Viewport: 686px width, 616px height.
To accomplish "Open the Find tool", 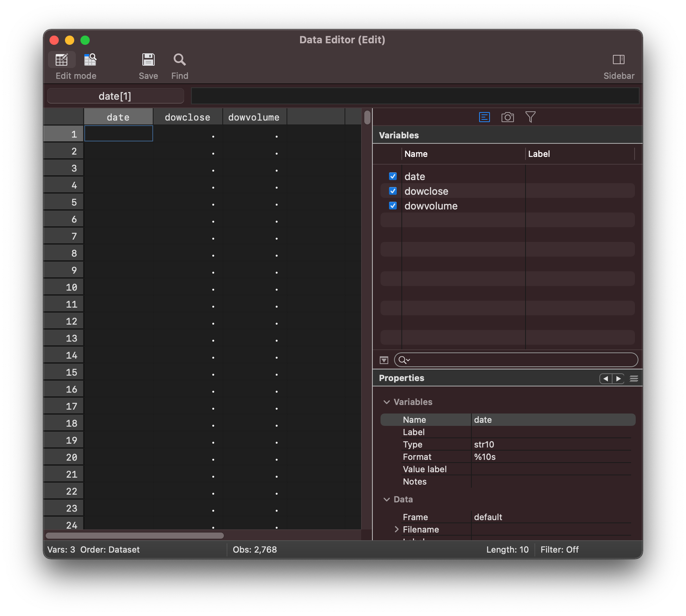I will coord(179,60).
